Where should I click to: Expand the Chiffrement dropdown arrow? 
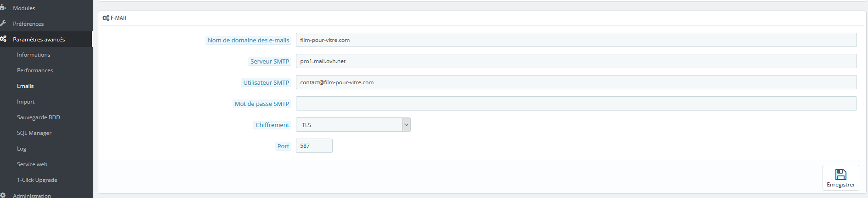click(406, 125)
